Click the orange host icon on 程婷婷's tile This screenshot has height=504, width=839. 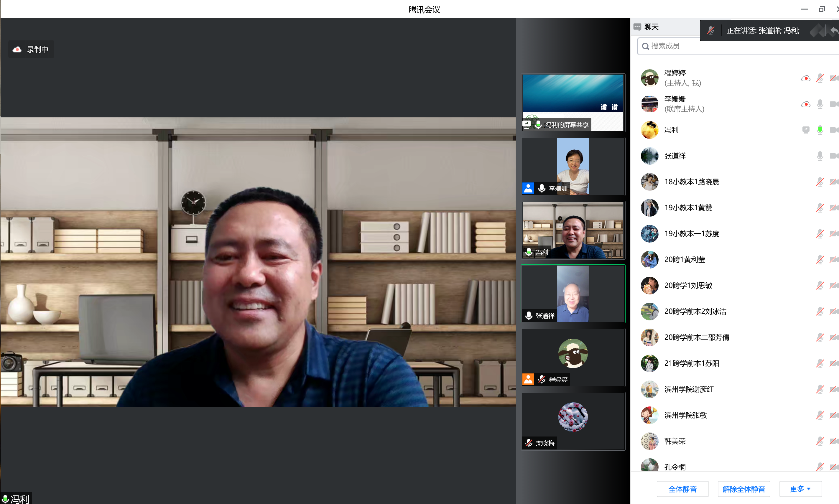tap(528, 379)
